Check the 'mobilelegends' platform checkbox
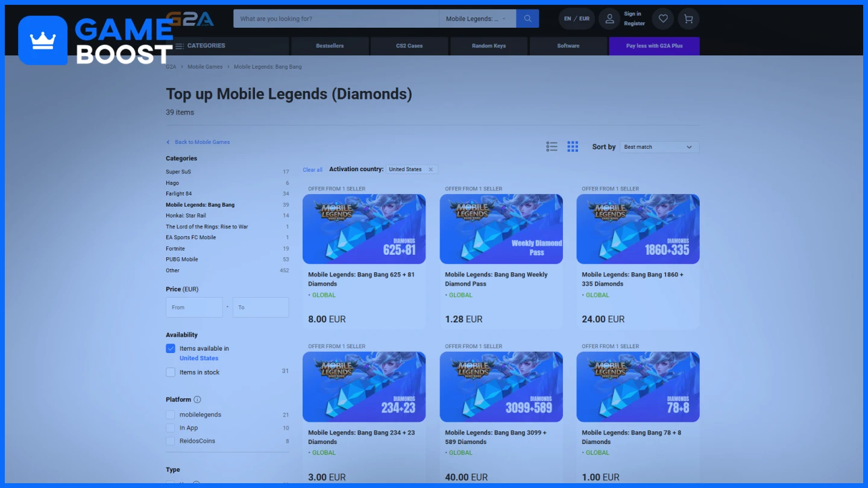This screenshot has width=868, height=488. click(x=171, y=415)
